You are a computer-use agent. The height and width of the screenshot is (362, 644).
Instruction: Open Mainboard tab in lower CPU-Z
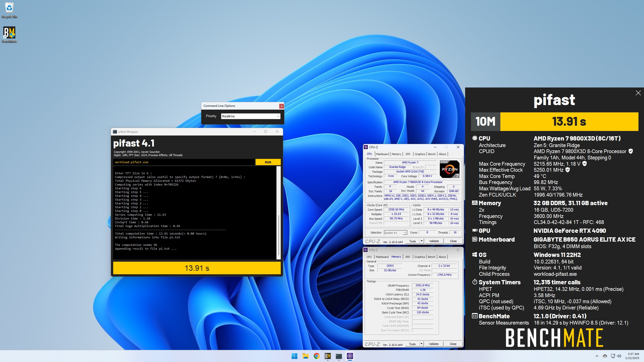click(x=382, y=257)
